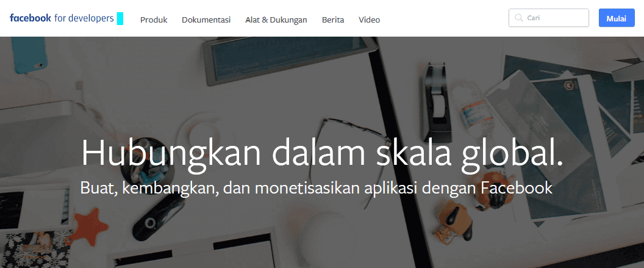Go to the Berita section

point(333,20)
